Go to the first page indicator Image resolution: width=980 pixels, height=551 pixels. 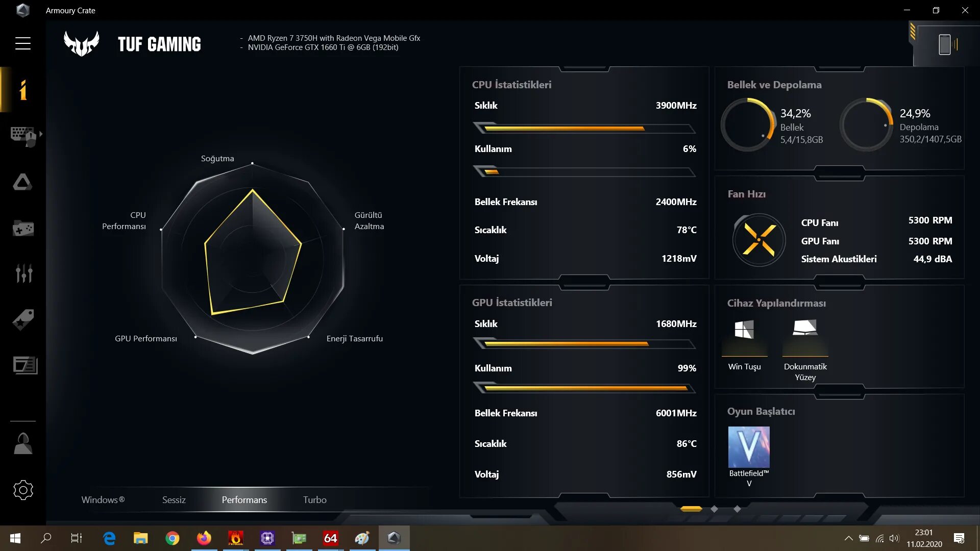691,509
